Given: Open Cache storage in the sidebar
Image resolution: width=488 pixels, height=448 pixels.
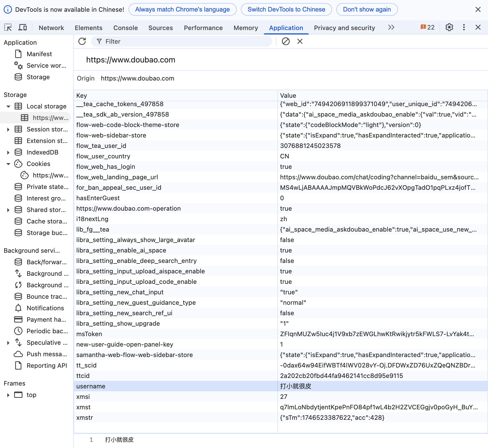Looking at the screenshot, I should point(41,221).
